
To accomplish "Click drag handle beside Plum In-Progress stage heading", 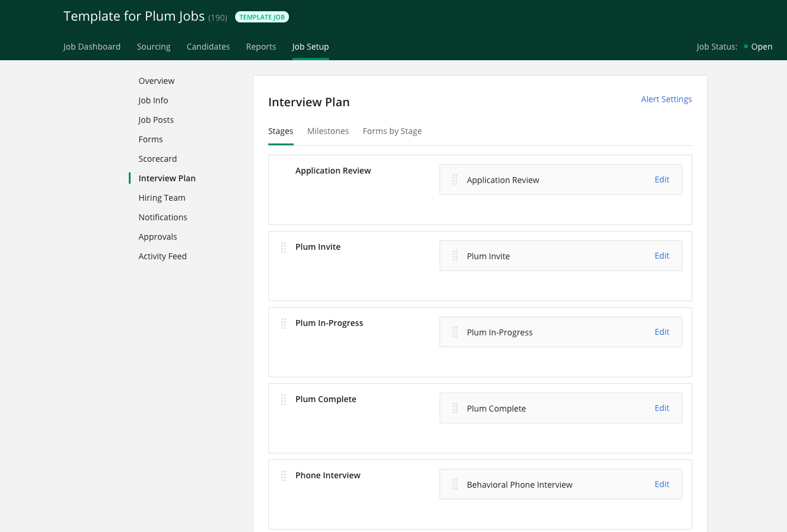I will (284, 324).
